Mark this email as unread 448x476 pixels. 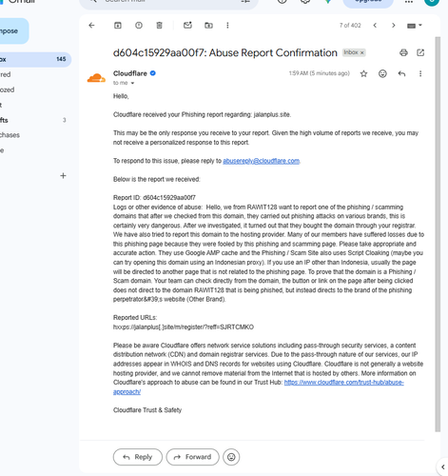[187, 25]
